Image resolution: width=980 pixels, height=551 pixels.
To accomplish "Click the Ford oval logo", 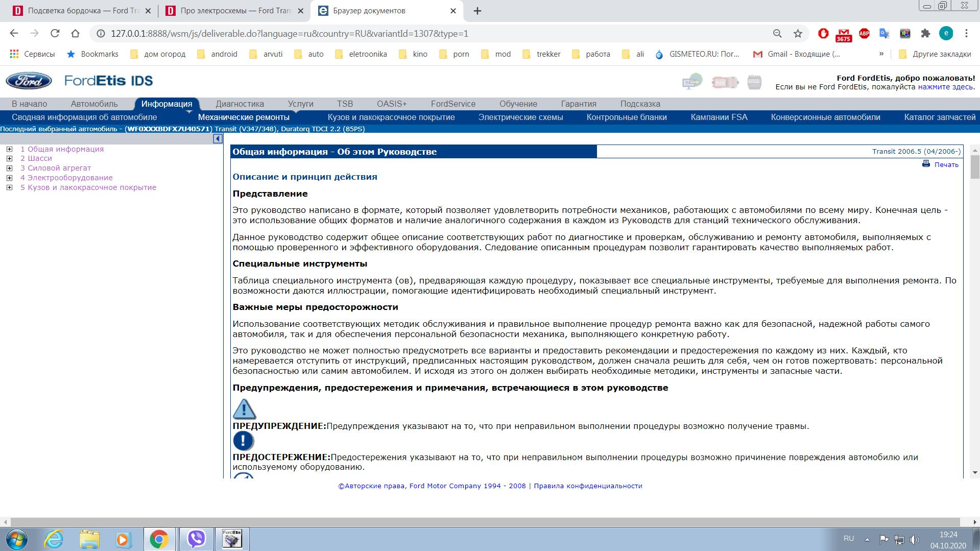I will click(x=29, y=81).
